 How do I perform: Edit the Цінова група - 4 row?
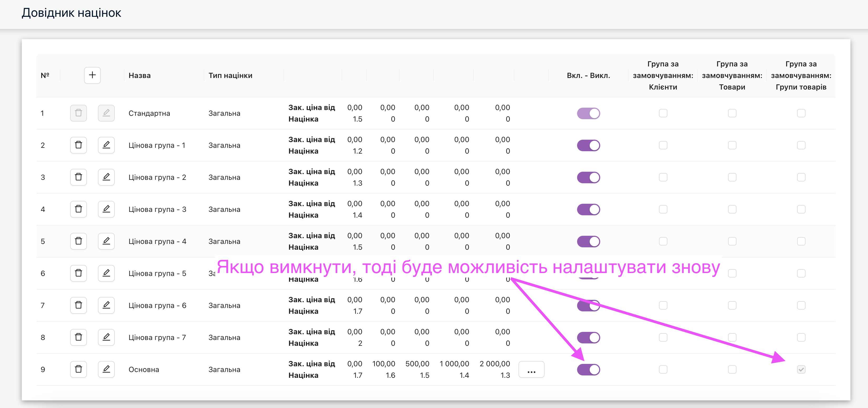[x=106, y=241]
